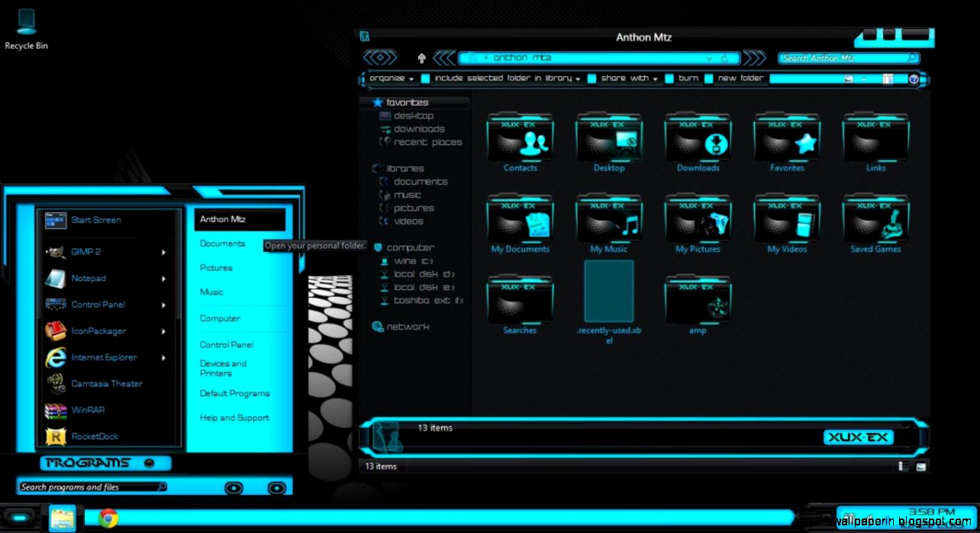Click the Burn button

coord(687,78)
